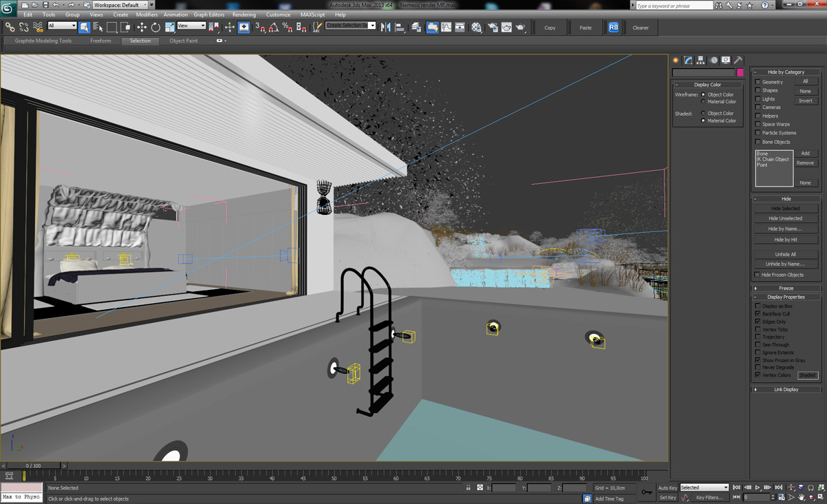Switch to the Object Paint tab
The width and height of the screenshot is (827, 504).
click(183, 41)
